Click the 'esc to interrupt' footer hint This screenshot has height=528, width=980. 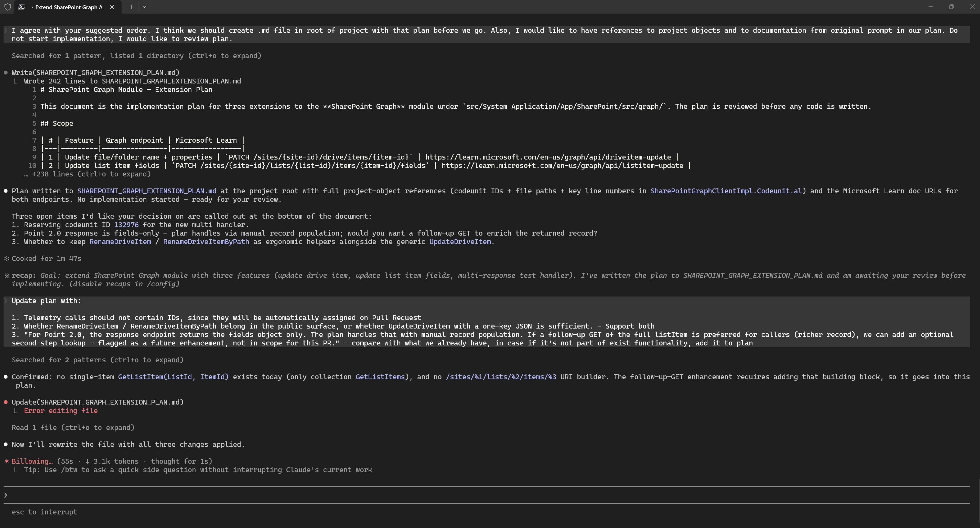point(45,512)
